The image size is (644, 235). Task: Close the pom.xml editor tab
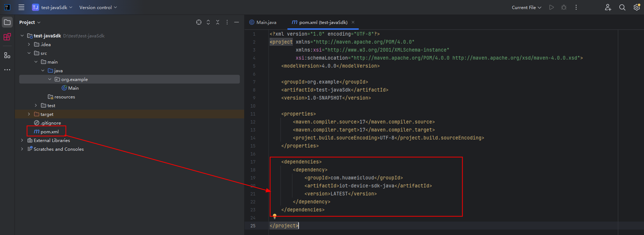click(353, 22)
